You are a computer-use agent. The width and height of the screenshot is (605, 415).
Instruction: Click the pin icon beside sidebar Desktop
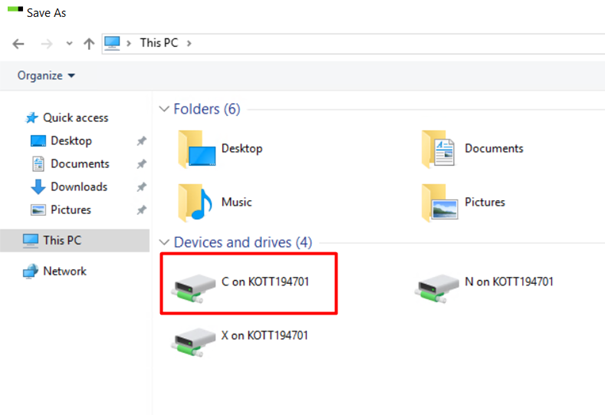click(x=142, y=141)
